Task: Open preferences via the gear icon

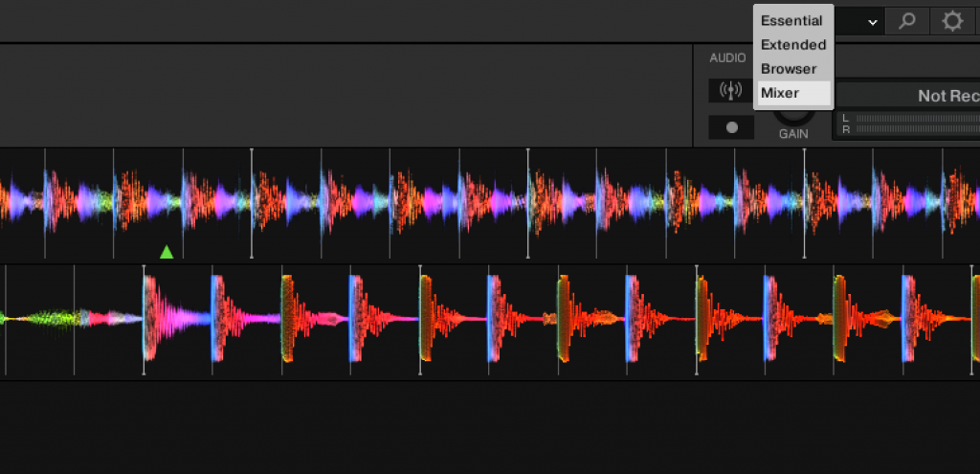Action: coord(952,21)
